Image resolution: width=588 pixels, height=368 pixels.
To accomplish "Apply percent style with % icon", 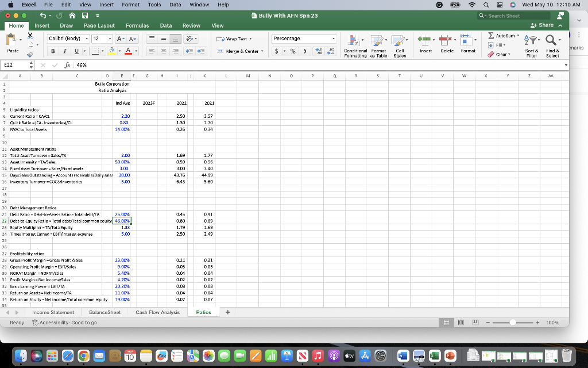I will (x=292, y=51).
